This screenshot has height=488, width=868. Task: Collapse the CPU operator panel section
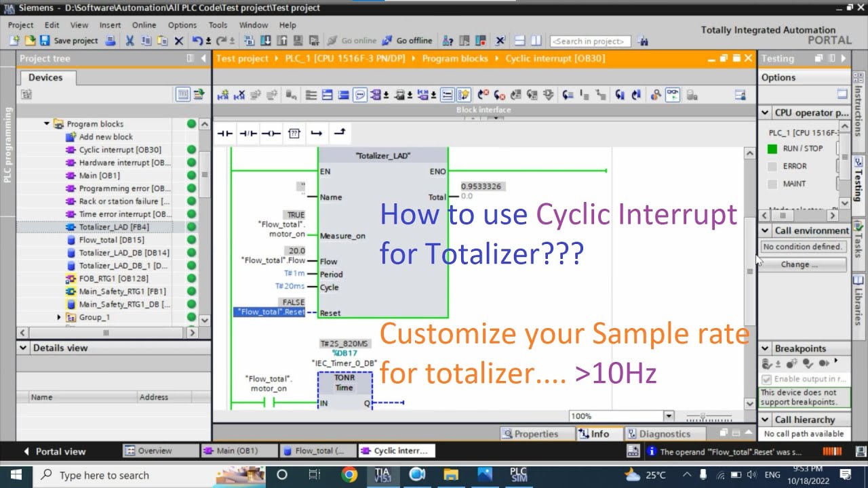coord(766,113)
